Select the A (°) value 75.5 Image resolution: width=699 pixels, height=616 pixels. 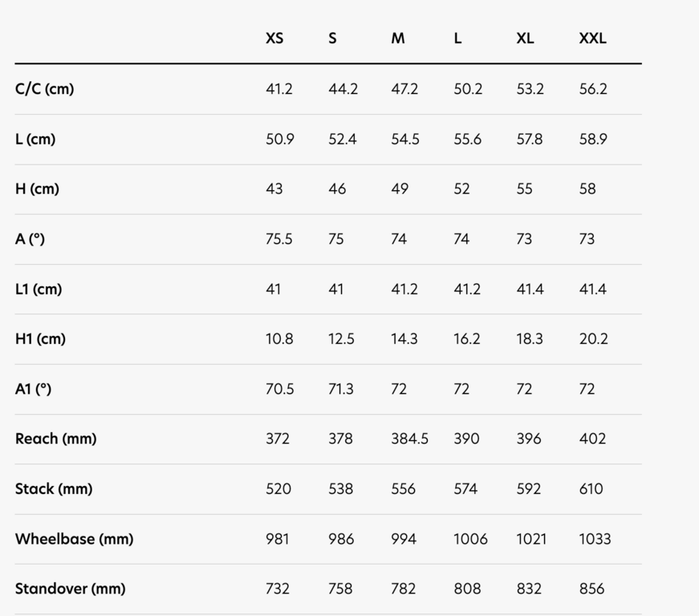[x=279, y=239]
